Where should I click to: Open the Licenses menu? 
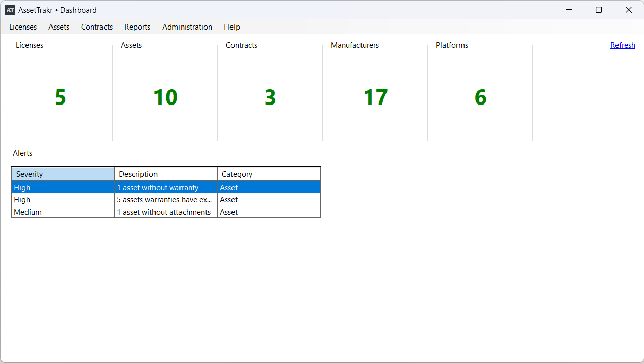[23, 27]
